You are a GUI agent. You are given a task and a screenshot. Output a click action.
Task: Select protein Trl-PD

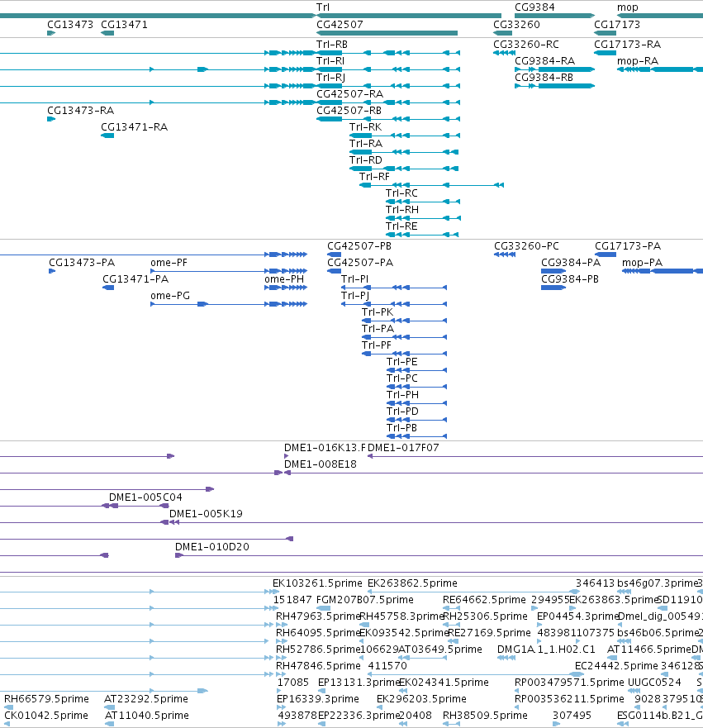(402, 412)
